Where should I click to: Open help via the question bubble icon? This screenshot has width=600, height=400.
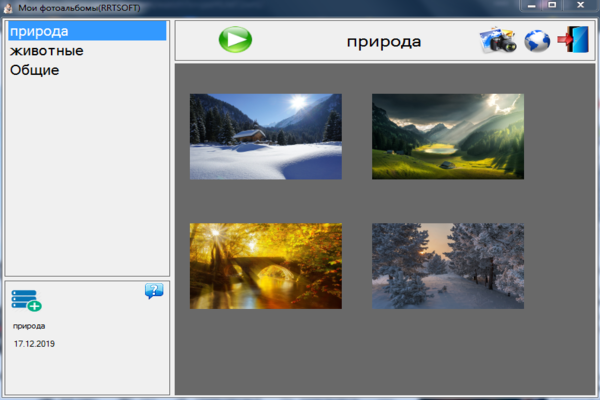tap(153, 291)
